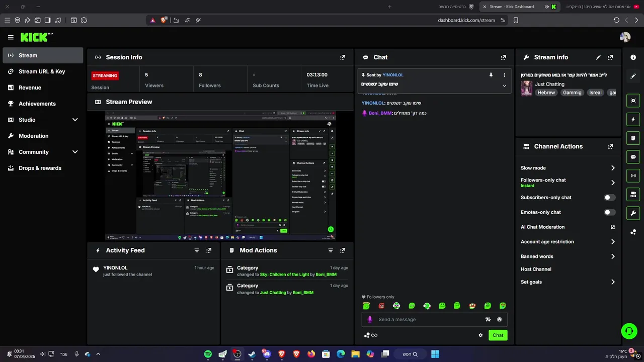
Task: Open the Moderation page
Action: [x=43, y=136]
